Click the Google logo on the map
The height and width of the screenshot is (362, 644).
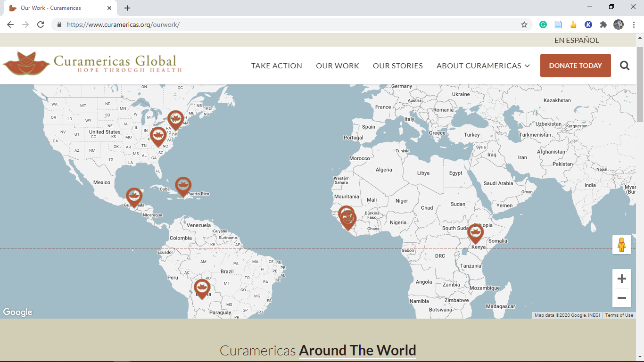click(x=17, y=312)
